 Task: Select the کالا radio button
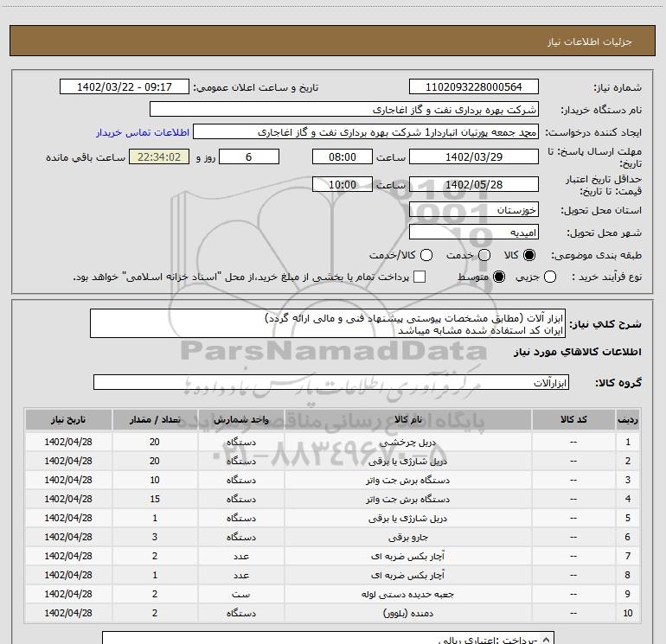[529, 255]
